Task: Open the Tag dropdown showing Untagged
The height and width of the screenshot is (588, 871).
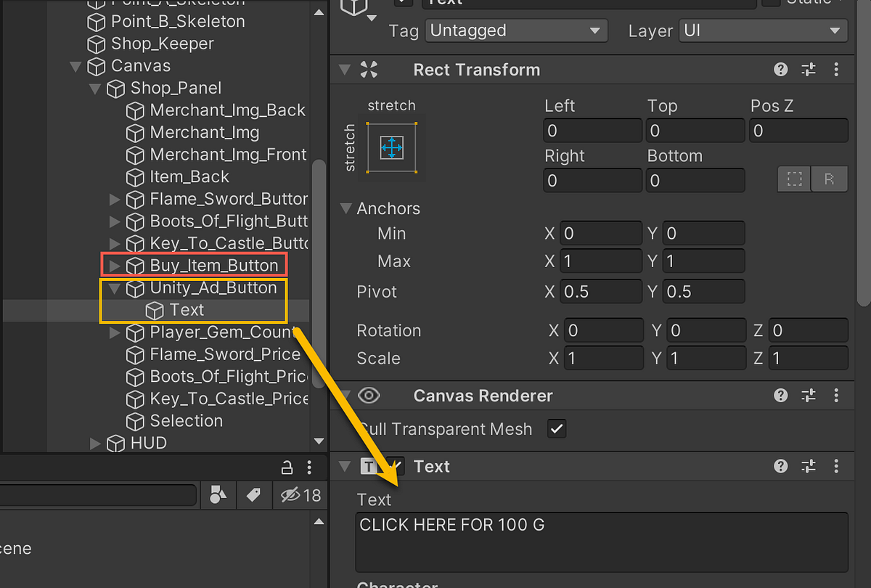Action: click(x=516, y=30)
